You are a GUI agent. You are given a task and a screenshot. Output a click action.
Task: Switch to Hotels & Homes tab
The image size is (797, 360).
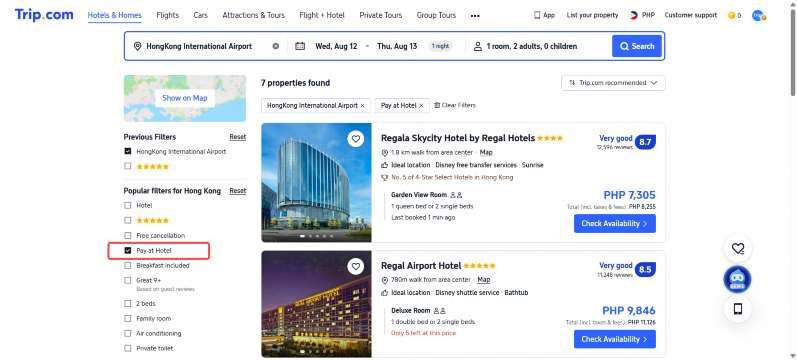pyautogui.click(x=114, y=15)
